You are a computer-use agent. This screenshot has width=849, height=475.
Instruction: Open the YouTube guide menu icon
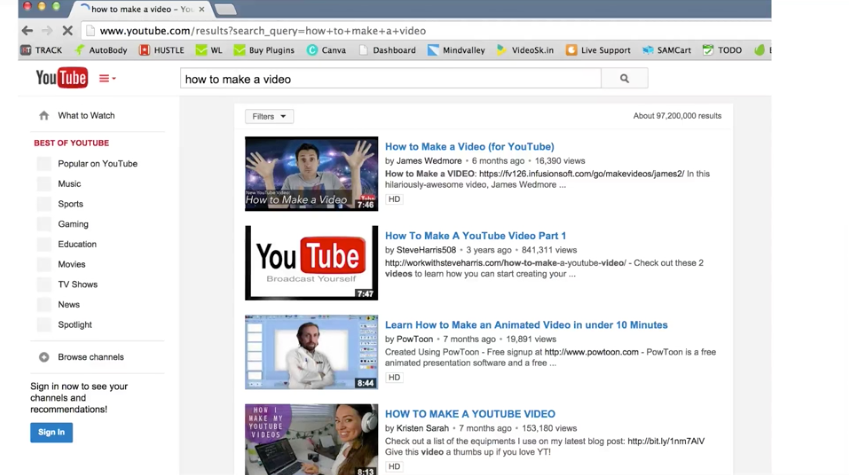click(107, 79)
